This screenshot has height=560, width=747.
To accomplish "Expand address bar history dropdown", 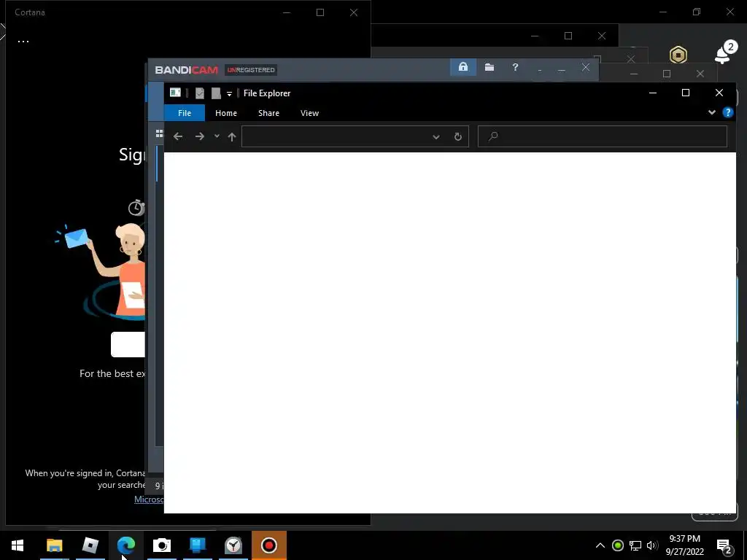I will tap(436, 137).
